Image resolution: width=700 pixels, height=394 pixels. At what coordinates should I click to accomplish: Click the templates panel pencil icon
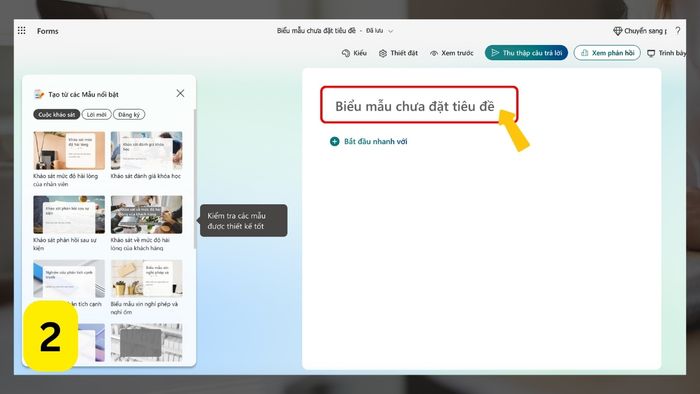pos(39,94)
